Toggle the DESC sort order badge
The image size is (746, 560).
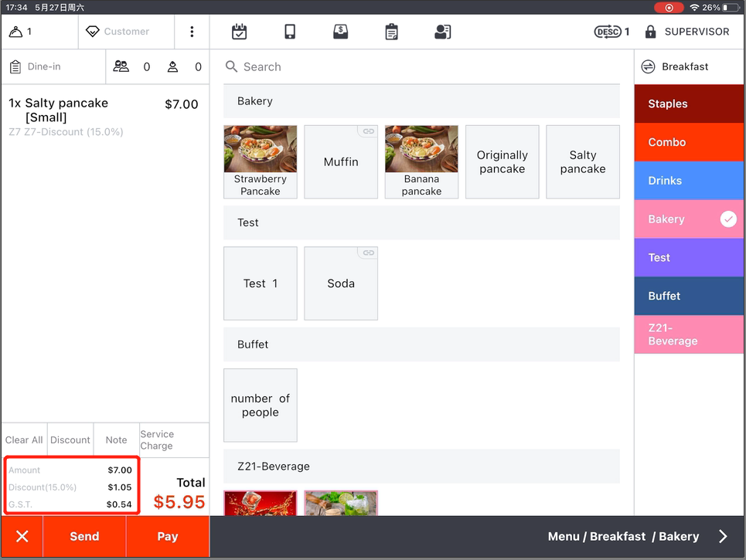pos(608,32)
